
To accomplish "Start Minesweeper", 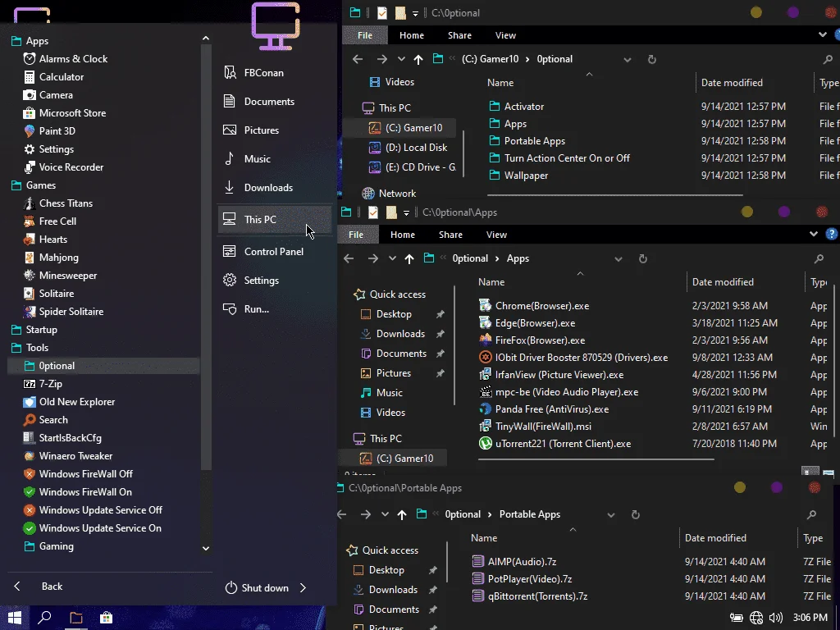I will [67, 276].
